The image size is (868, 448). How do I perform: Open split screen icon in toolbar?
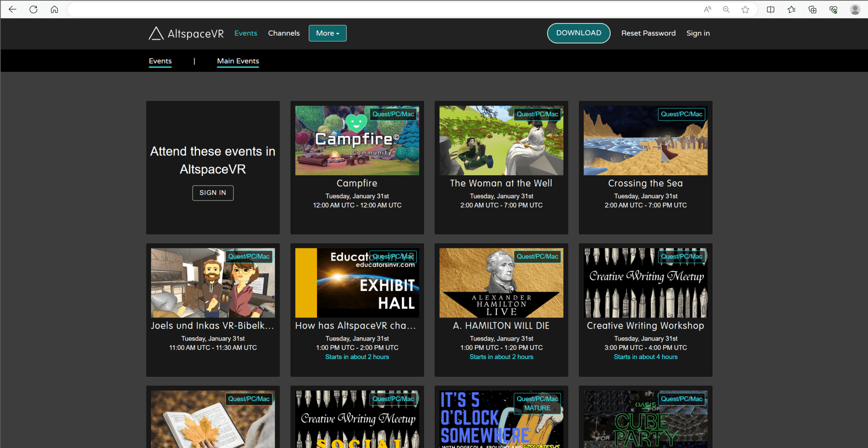point(771,9)
